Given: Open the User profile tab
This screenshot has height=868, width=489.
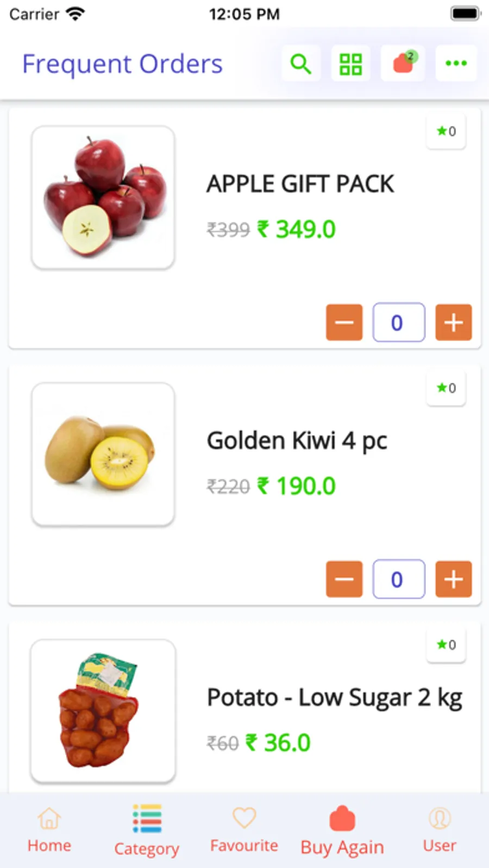Looking at the screenshot, I should pyautogui.click(x=440, y=830).
